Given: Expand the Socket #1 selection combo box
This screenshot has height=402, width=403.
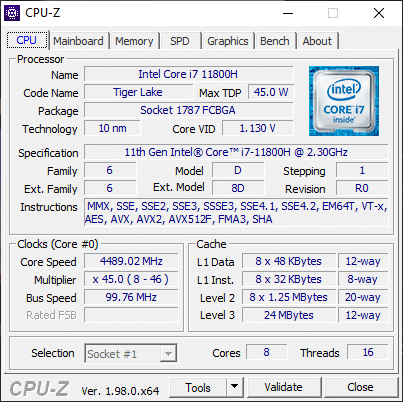Looking at the screenshot, I should point(131,353).
